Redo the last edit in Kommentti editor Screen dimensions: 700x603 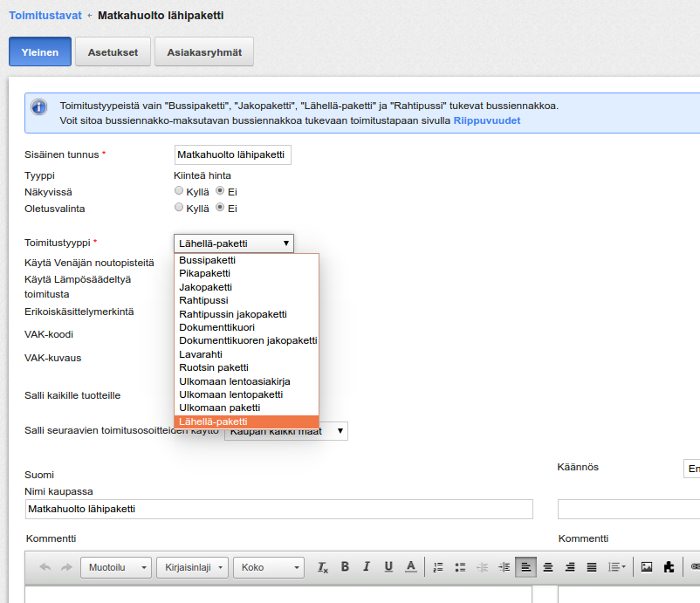tap(66, 567)
